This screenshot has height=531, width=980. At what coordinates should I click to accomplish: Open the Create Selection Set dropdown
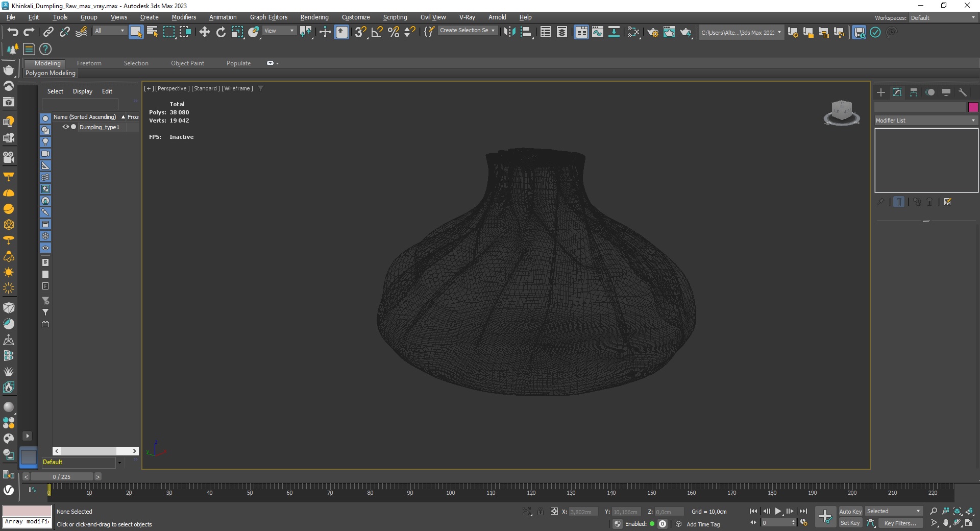(468, 31)
